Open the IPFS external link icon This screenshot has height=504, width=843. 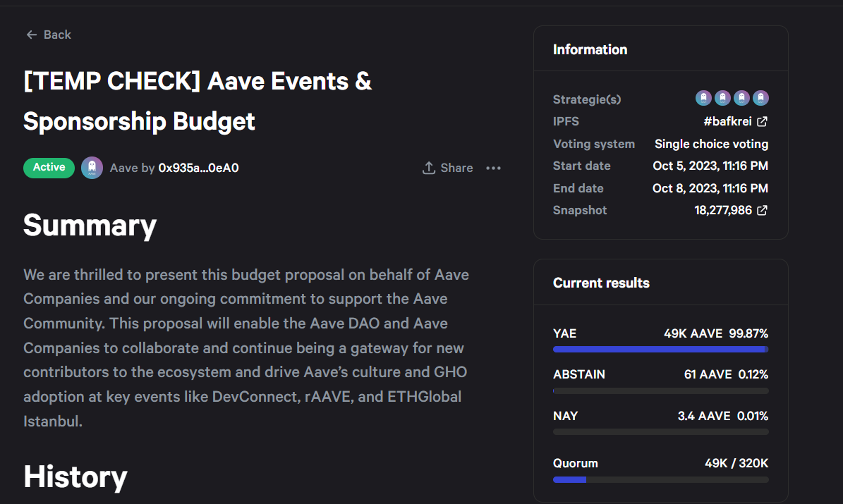760,121
